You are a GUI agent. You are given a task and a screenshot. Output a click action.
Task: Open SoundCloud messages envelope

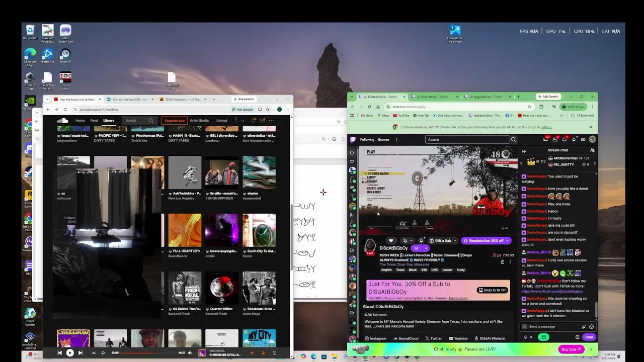[262, 121]
